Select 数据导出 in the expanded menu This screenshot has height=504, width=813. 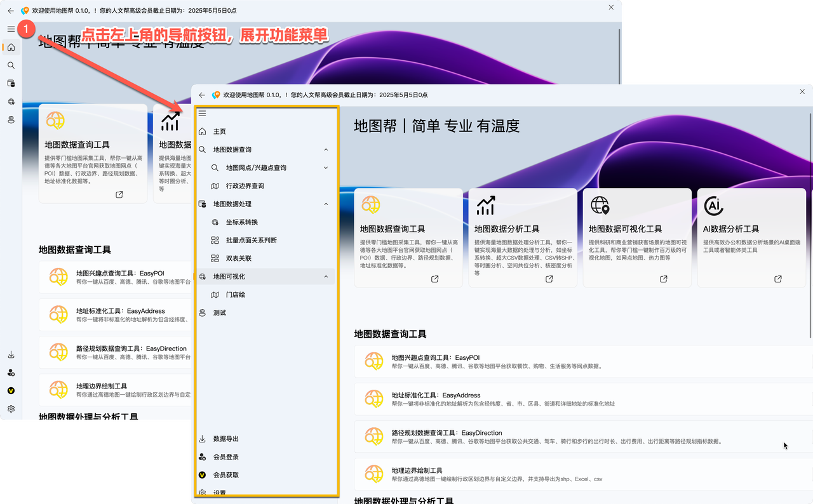point(266,439)
